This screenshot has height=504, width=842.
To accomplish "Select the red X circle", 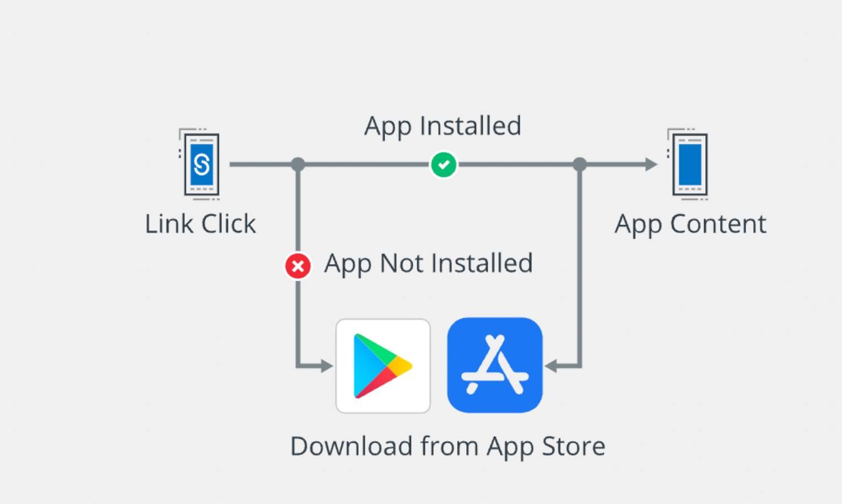I will (298, 266).
